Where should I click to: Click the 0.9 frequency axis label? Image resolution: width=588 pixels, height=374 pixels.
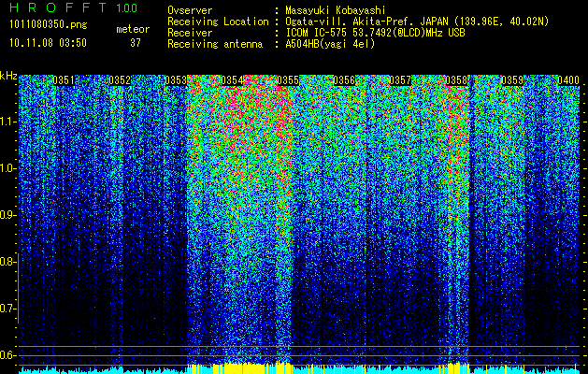(7, 215)
